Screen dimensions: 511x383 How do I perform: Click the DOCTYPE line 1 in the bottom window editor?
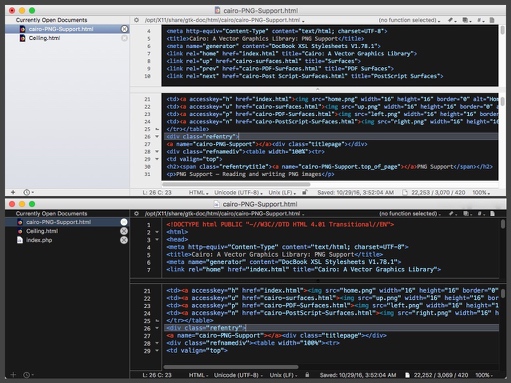click(x=280, y=224)
